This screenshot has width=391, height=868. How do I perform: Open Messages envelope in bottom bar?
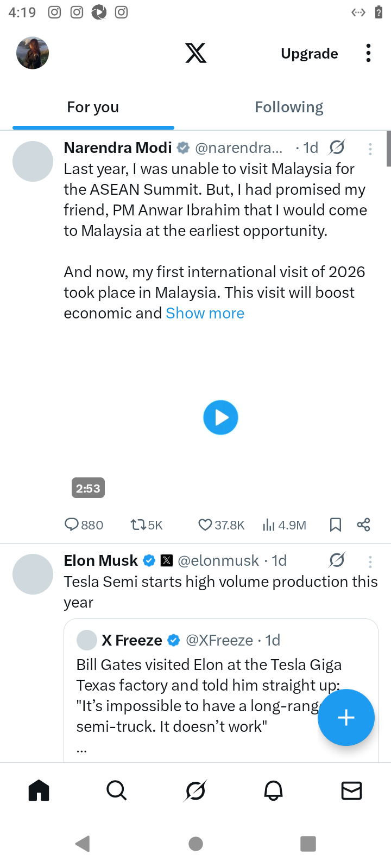pyautogui.click(x=351, y=791)
